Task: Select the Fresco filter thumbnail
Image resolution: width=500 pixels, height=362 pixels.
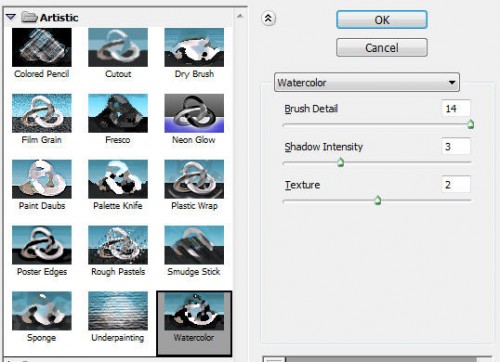Action: pyautogui.click(x=118, y=113)
